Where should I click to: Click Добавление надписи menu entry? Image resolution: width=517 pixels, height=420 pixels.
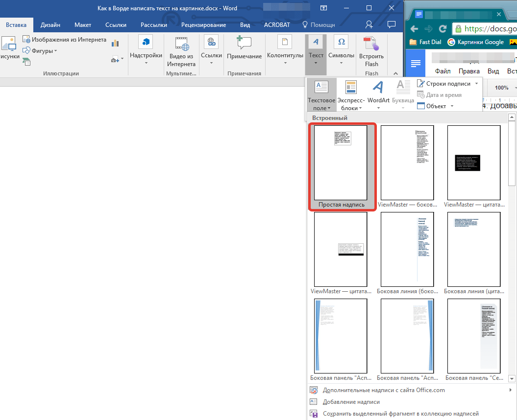pos(351,402)
